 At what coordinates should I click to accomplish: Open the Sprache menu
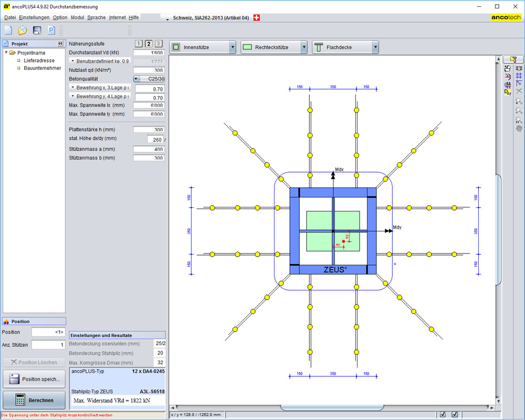pyautogui.click(x=96, y=17)
